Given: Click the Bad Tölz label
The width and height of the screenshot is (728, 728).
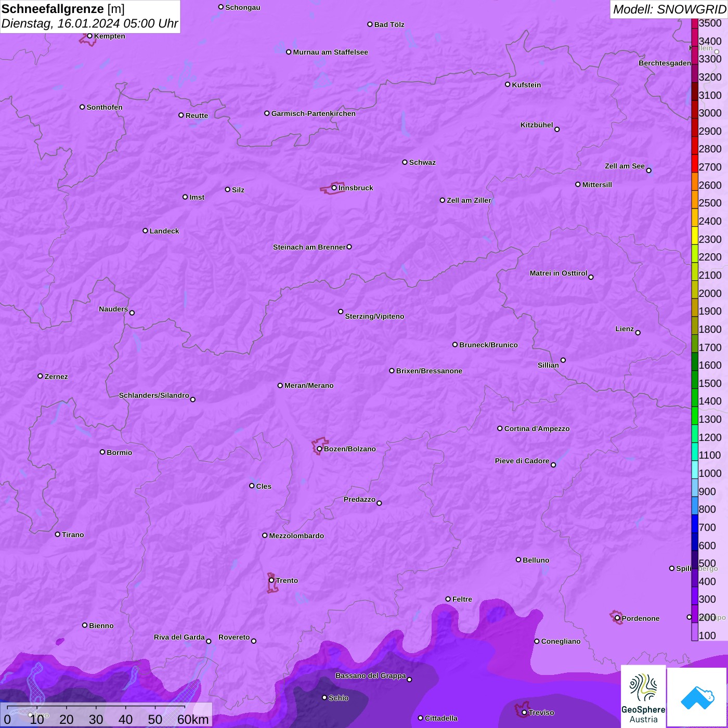Looking at the screenshot, I should [x=389, y=24].
